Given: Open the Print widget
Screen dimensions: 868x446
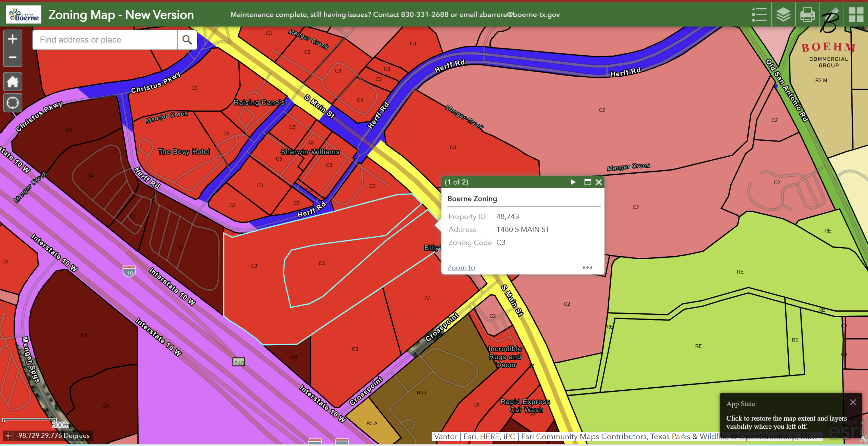Looking at the screenshot, I should (807, 15).
